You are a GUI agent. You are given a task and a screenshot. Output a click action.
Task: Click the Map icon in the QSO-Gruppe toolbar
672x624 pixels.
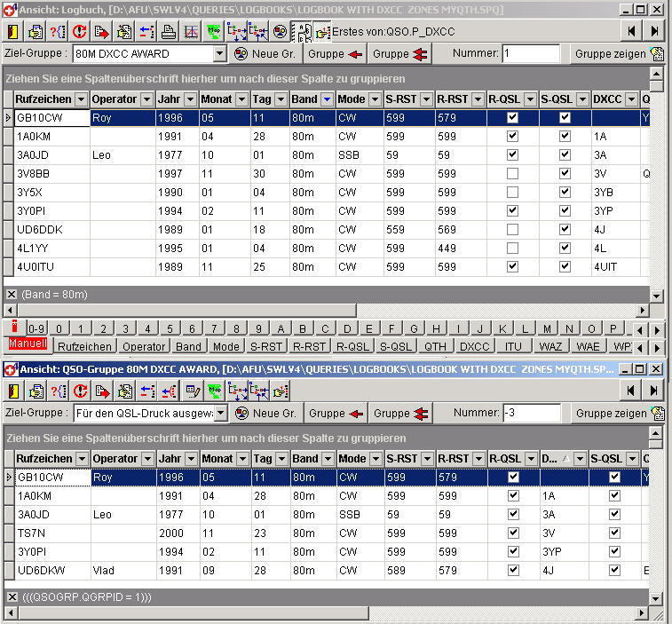click(213, 391)
